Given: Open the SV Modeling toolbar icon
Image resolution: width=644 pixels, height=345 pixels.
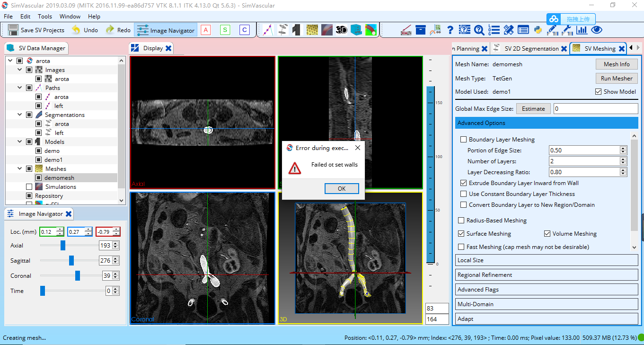Looking at the screenshot, I should pos(297,30).
